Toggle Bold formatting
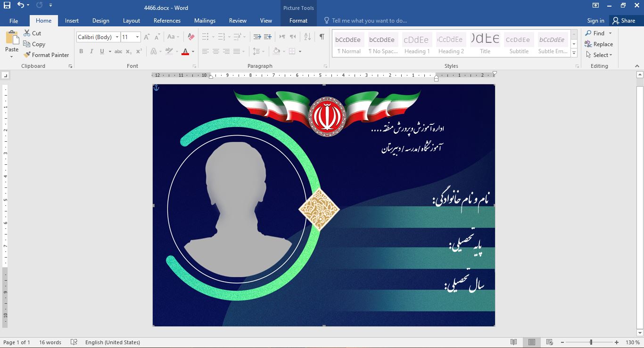This screenshot has height=348, width=644. tap(81, 51)
